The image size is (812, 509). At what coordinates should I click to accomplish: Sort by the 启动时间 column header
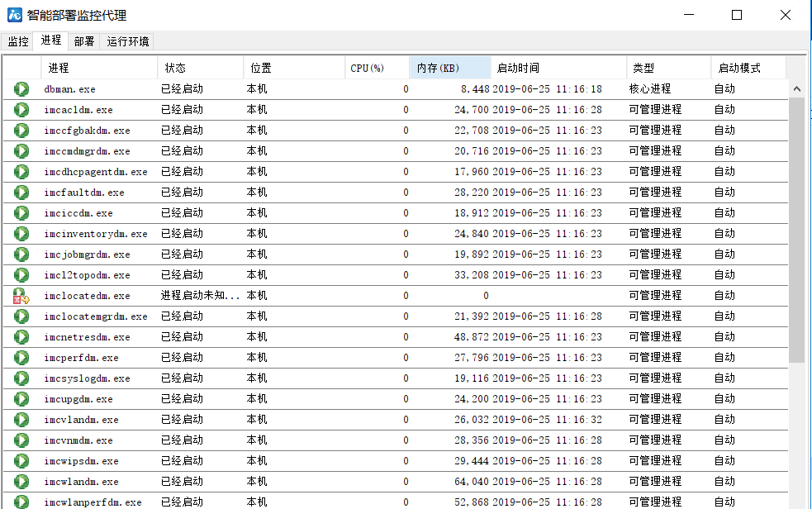pos(558,68)
